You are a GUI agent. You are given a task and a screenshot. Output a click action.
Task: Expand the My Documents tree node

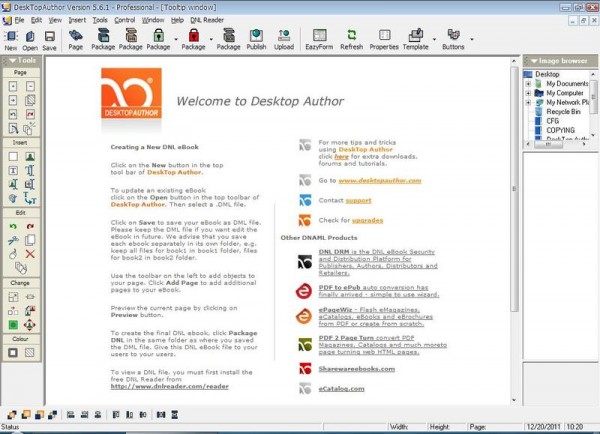point(528,83)
